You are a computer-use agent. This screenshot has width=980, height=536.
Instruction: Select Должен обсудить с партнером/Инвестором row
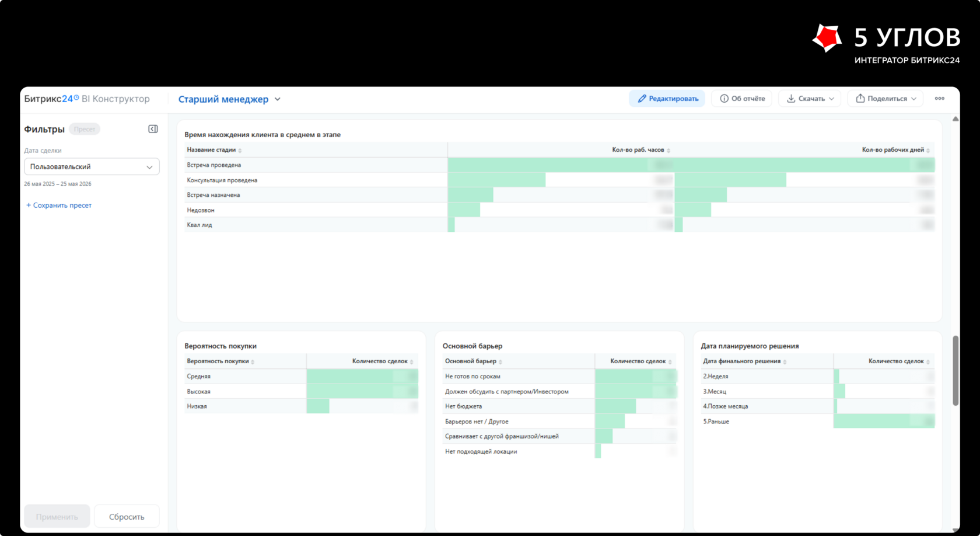(559, 391)
